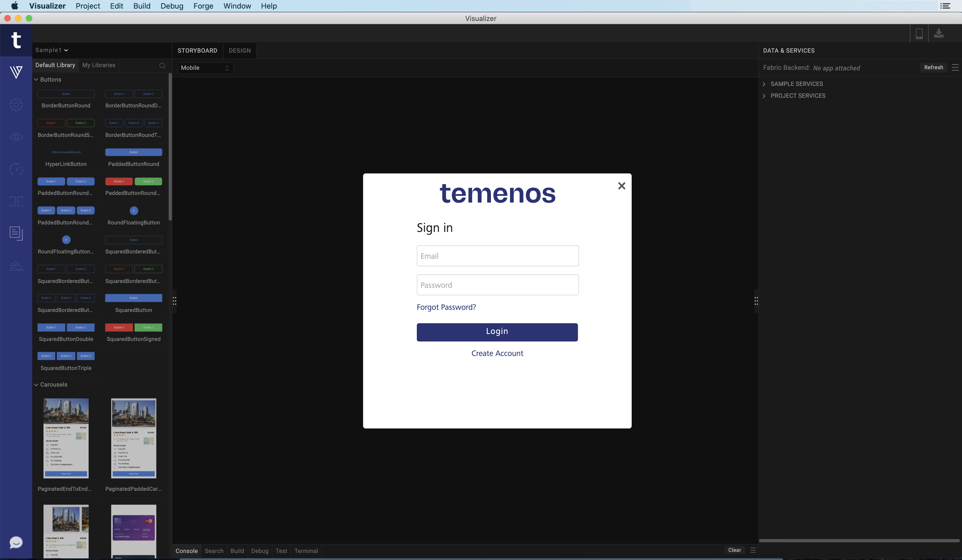
Task: Open the Console bottom tab
Action: pyautogui.click(x=187, y=551)
